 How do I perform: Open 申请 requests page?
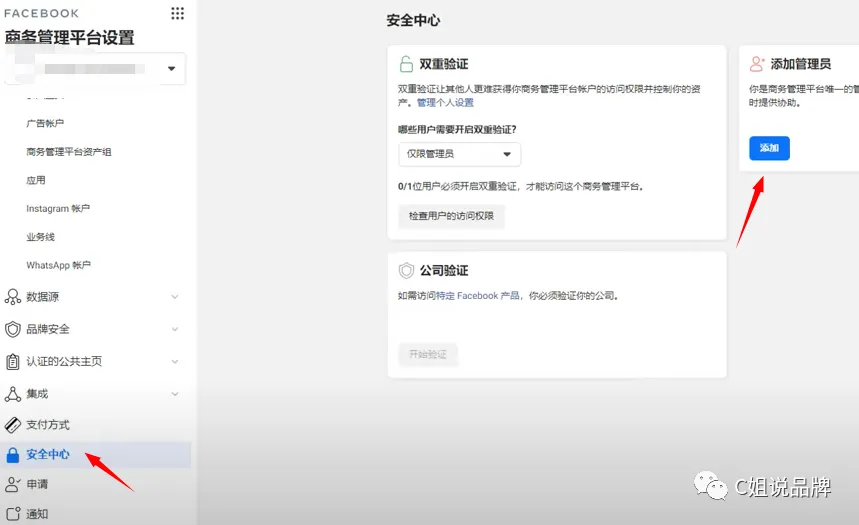tap(37, 484)
